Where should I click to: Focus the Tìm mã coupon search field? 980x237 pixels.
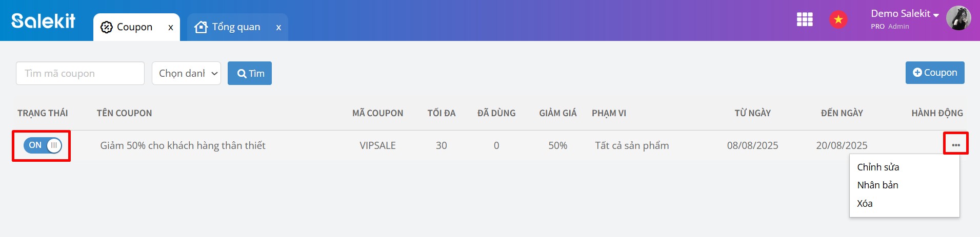[80, 73]
